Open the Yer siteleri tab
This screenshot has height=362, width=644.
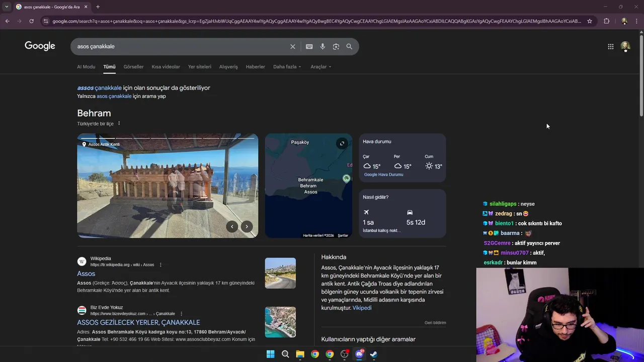tap(200, 66)
